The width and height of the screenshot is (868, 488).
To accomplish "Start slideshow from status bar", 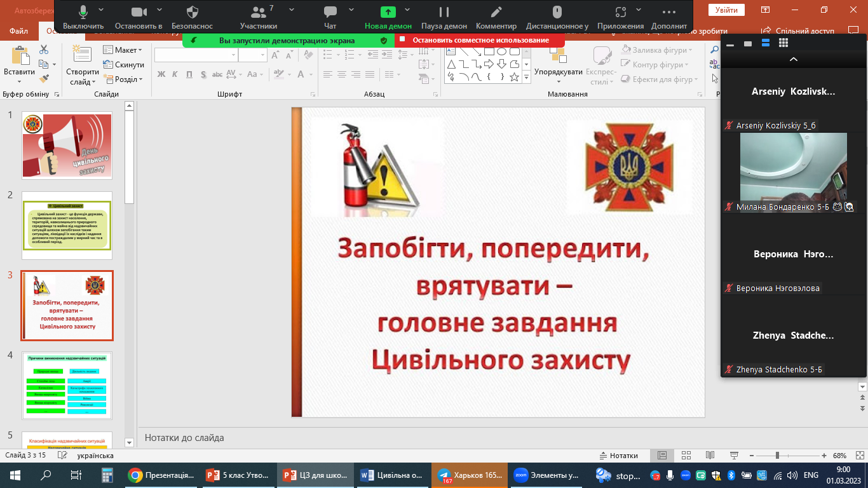I will [734, 456].
